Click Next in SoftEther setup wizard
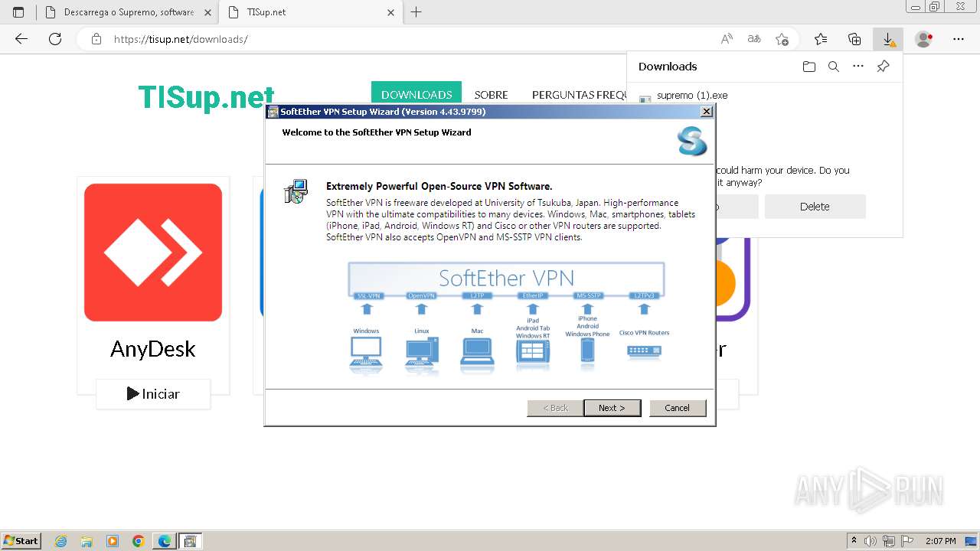The height and width of the screenshot is (551, 980). click(612, 408)
